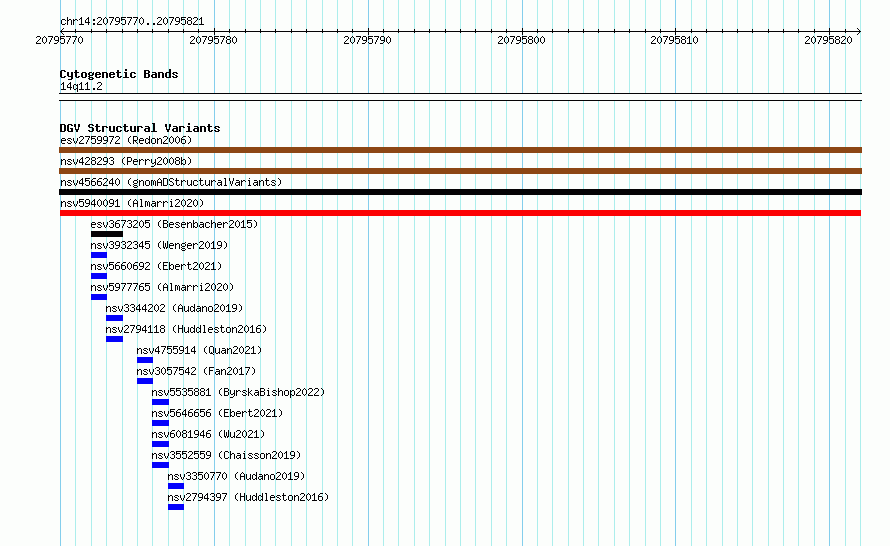Click the blue bar under nsv3057542
Viewport: 890px width, 546px height.
145,381
